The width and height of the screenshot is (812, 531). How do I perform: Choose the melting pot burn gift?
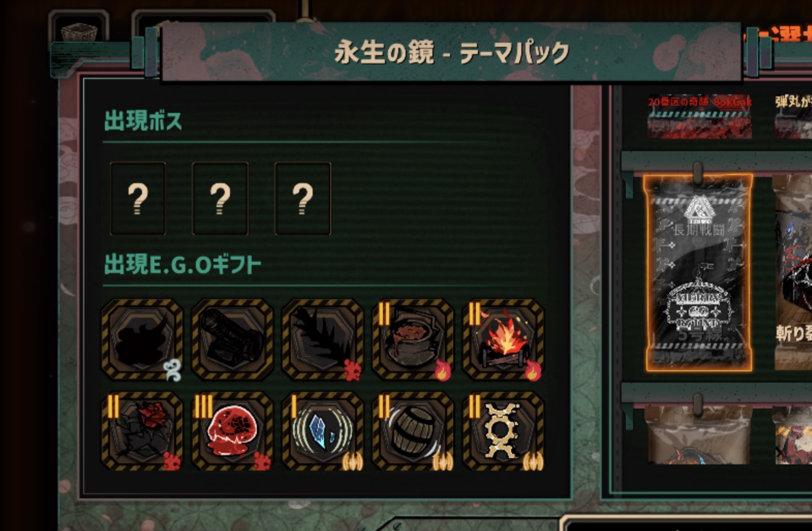(x=413, y=339)
